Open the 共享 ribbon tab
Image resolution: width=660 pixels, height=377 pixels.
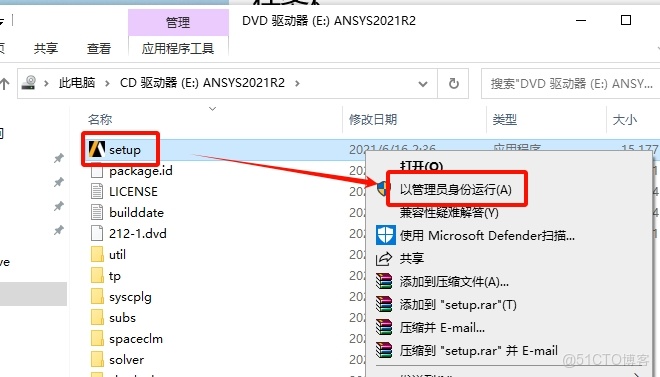[x=45, y=48]
